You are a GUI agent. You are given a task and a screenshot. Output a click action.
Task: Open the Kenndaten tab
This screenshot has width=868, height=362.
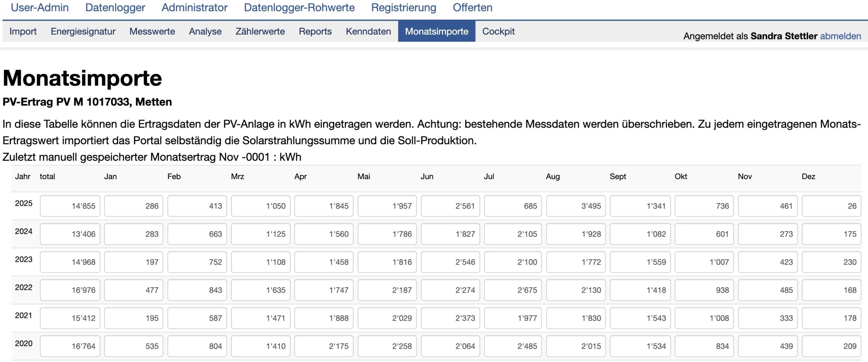368,31
